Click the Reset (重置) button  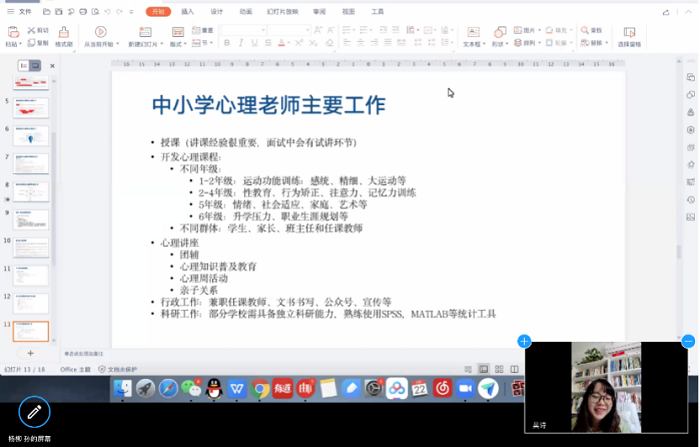203,31
